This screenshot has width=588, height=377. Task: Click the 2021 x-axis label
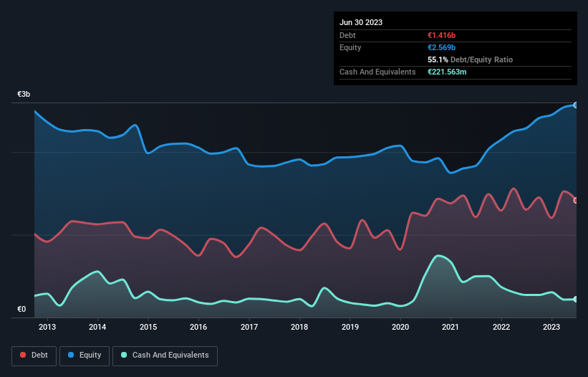pos(450,327)
